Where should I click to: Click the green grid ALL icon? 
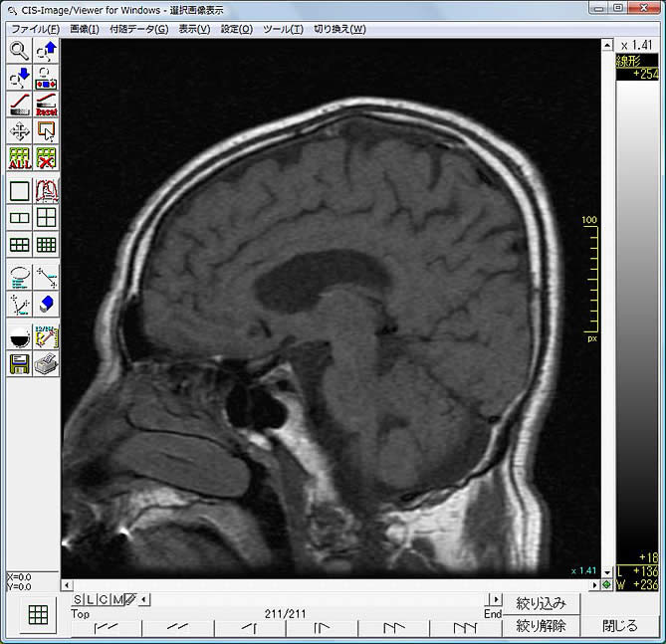pos(20,158)
